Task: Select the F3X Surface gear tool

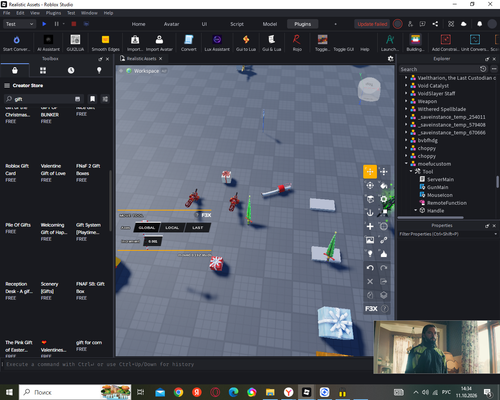Action: (x=384, y=199)
